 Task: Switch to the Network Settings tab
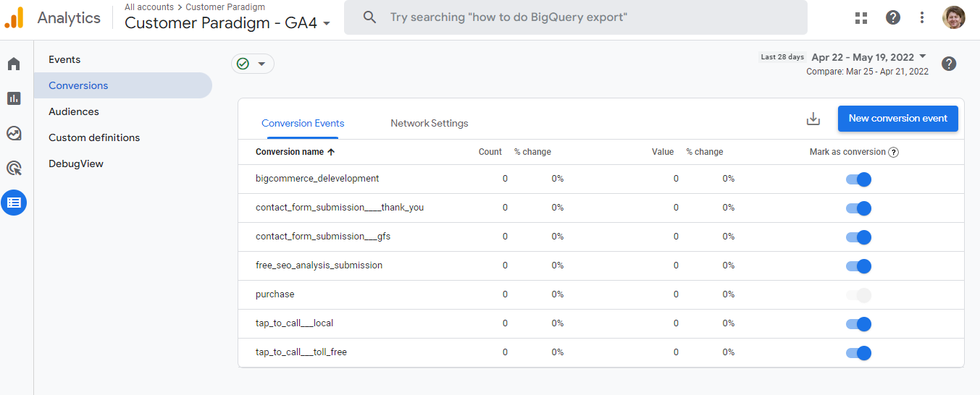point(429,124)
